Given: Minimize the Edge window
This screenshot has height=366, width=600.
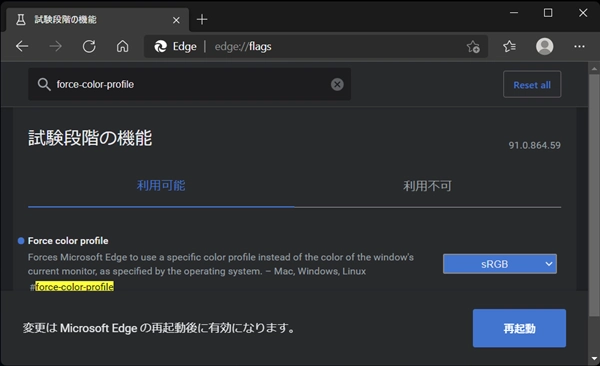Looking at the screenshot, I should coord(514,13).
